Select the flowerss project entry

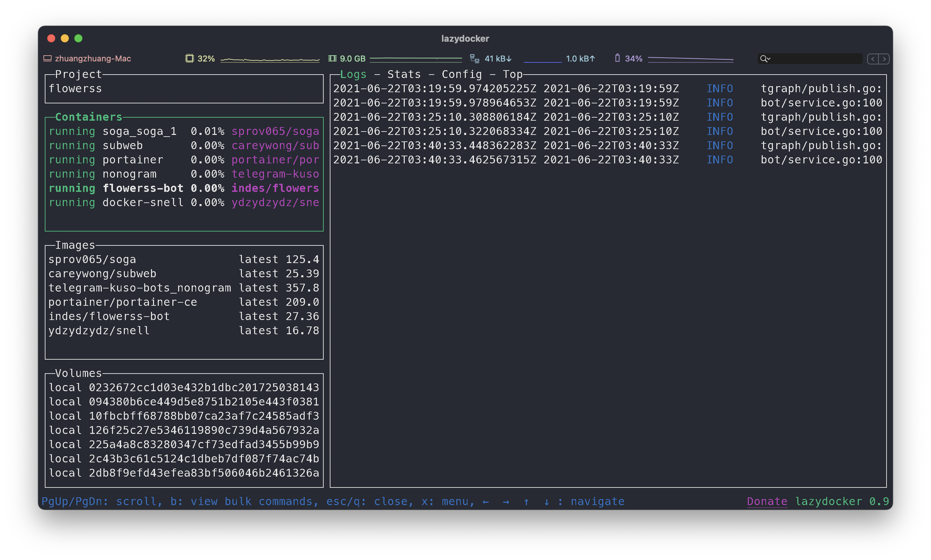tap(184, 89)
